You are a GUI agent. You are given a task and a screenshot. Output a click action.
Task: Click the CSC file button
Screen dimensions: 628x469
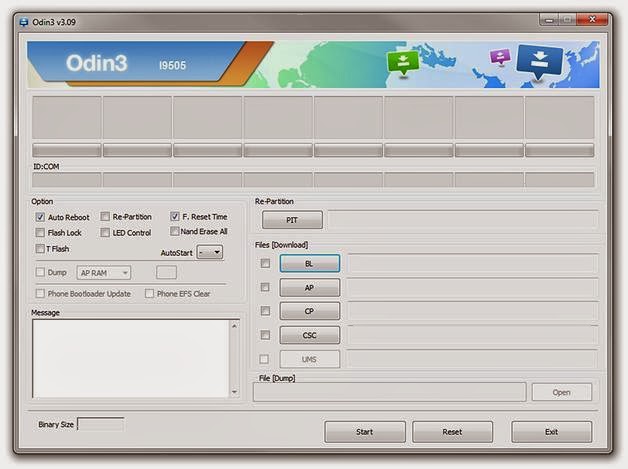310,335
